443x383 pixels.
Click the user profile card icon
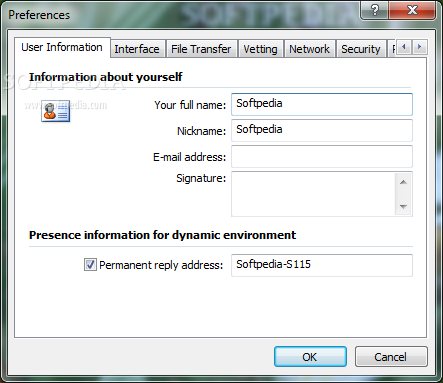(55, 111)
